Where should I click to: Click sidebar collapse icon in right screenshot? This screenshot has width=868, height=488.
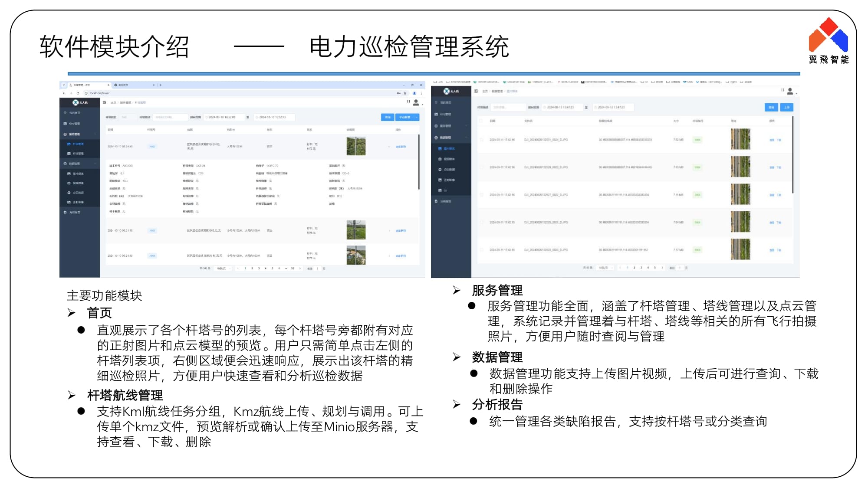tap(476, 91)
